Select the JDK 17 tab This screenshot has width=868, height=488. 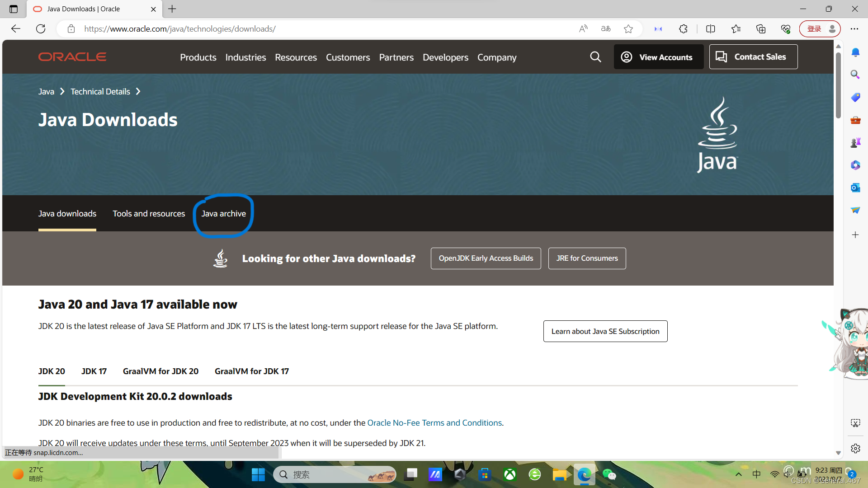pyautogui.click(x=94, y=371)
